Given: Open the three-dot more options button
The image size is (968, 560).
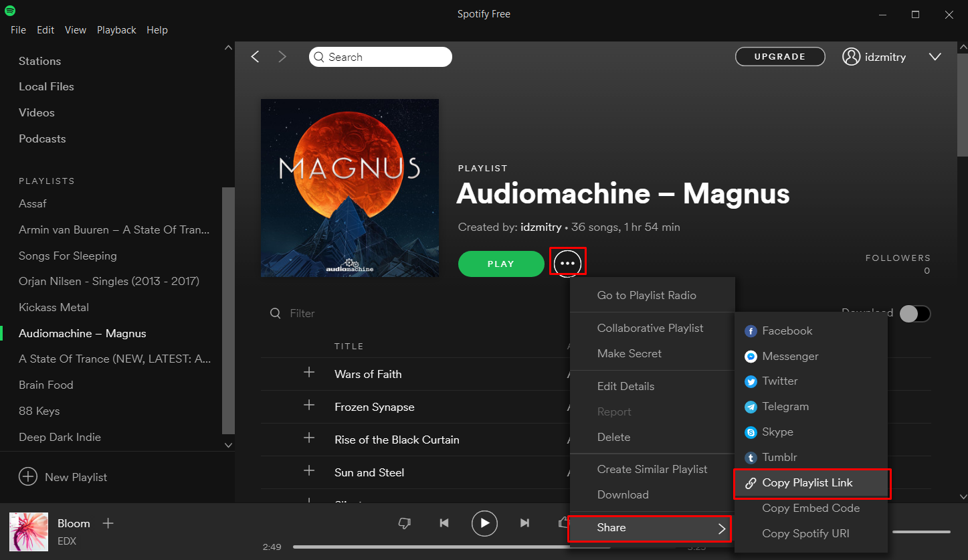Looking at the screenshot, I should [x=567, y=264].
